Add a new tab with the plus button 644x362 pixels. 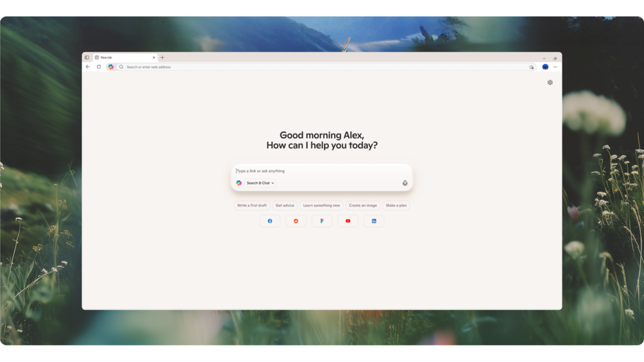click(162, 57)
